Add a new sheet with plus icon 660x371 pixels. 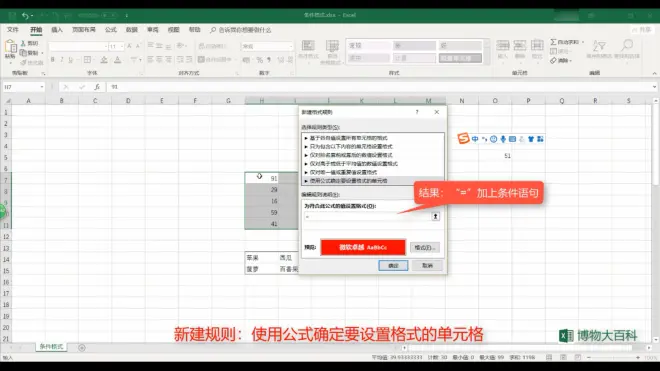82,347
